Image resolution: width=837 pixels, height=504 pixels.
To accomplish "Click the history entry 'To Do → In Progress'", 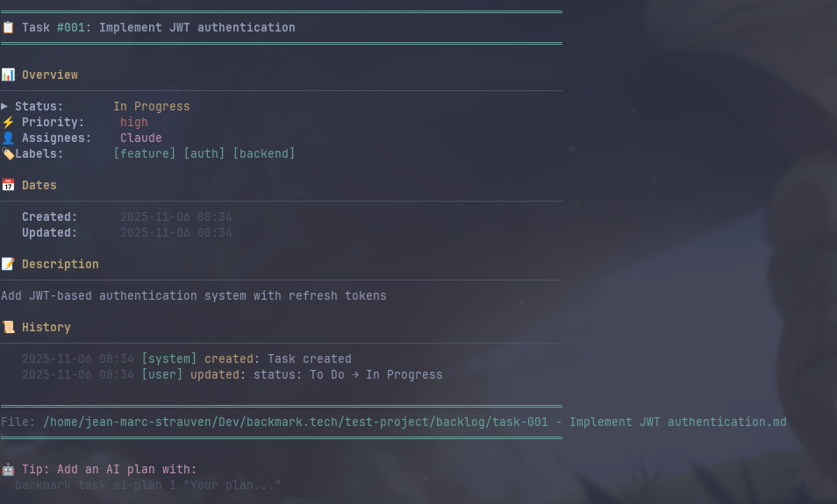I will pos(376,375).
